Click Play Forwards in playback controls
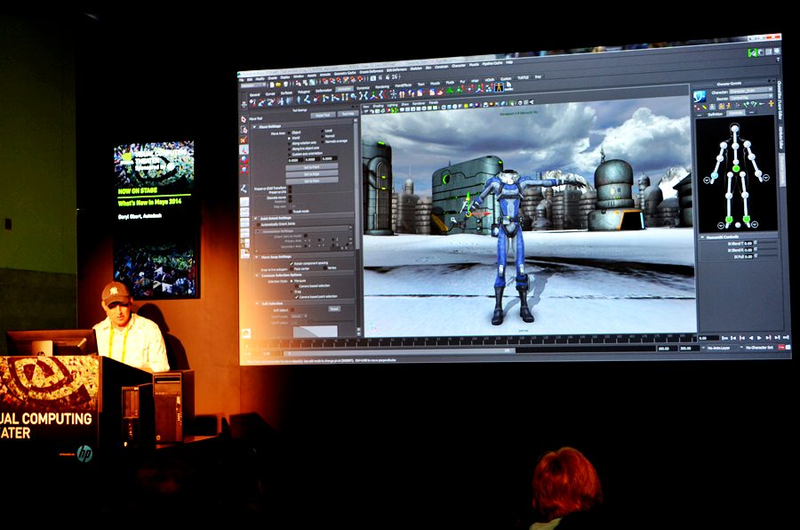Image resolution: width=800 pixels, height=530 pixels. [x=759, y=338]
